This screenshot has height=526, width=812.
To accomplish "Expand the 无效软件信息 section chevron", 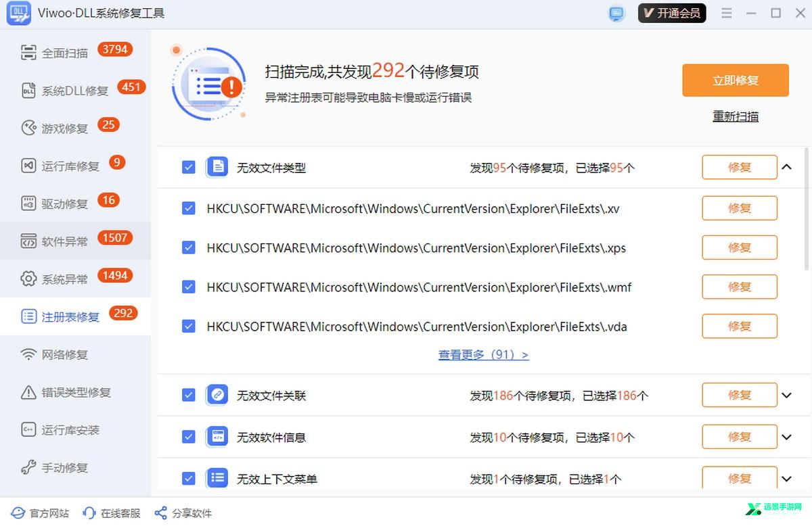I will (786, 437).
